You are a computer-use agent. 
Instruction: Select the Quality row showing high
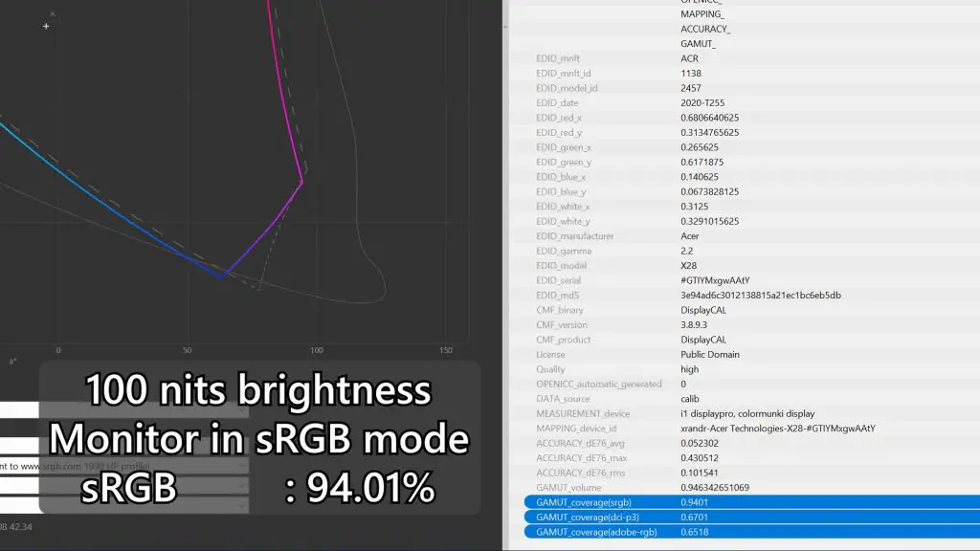[x=746, y=369]
